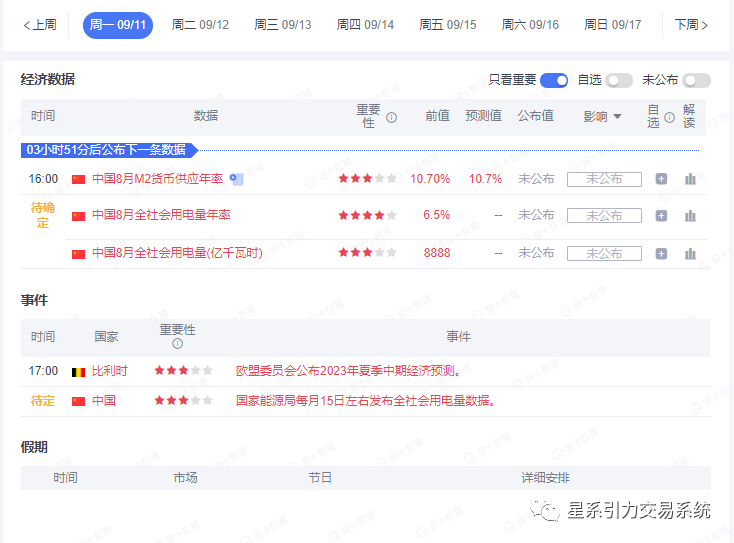This screenshot has height=543, width=734.
Task: Open chart interpretation icon for M2货币供应年率 row
Action: [690, 179]
